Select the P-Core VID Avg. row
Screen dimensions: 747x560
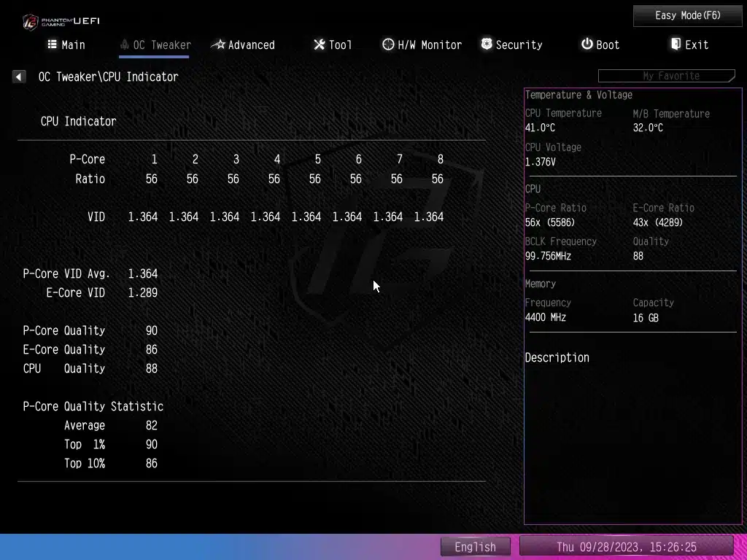(x=90, y=273)
